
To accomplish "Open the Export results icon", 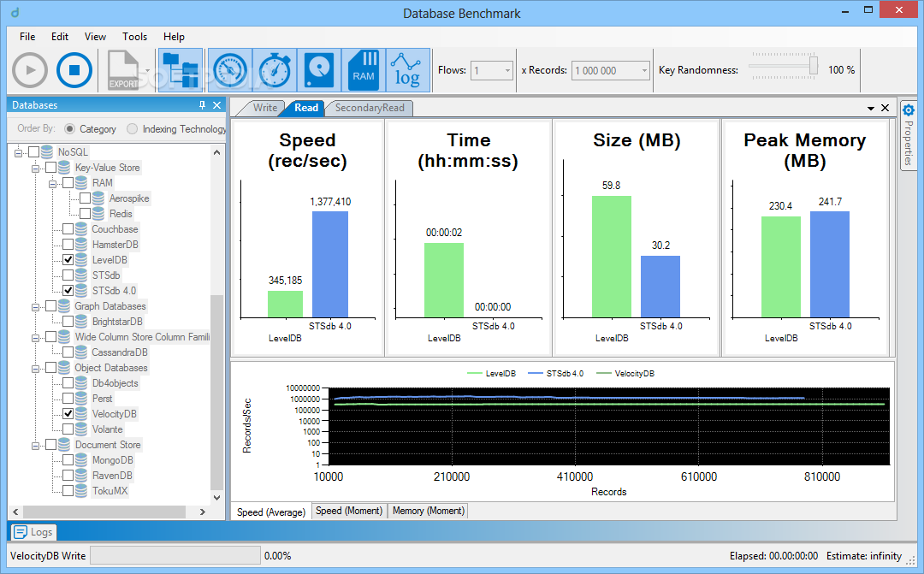I will [123, 70].
